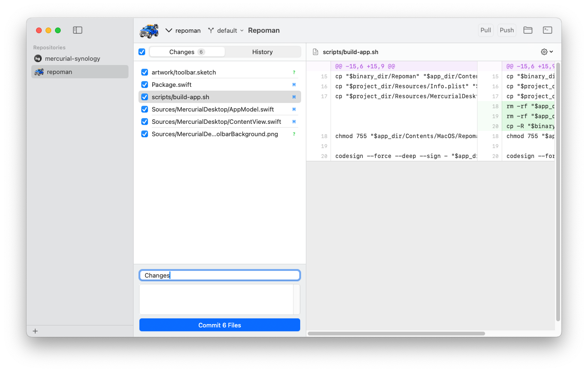Click modified M badge for Package.swift
Viewport: 588px width, 372px height.
click(x=294, y=85)
